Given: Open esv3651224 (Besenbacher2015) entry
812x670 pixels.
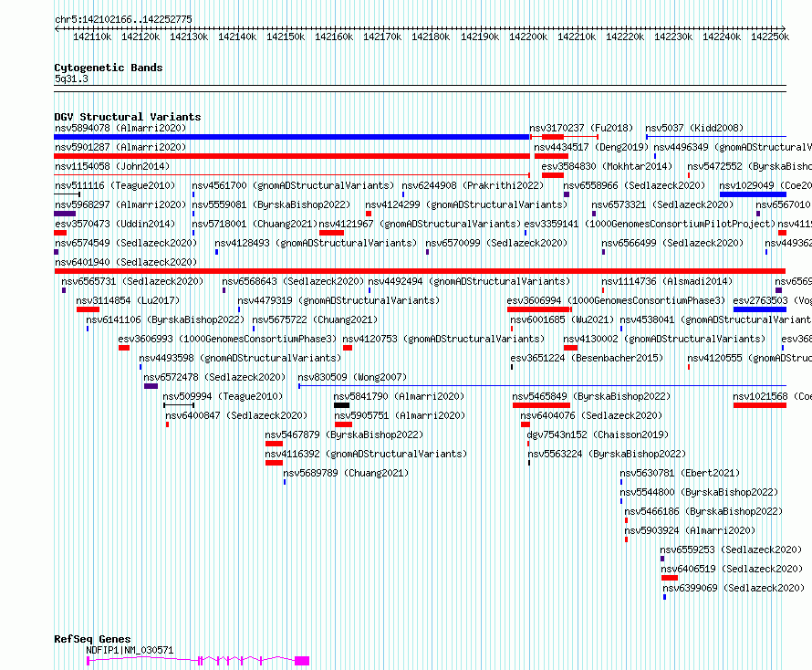Looking at the screenshot, I should tap(587, 358).
